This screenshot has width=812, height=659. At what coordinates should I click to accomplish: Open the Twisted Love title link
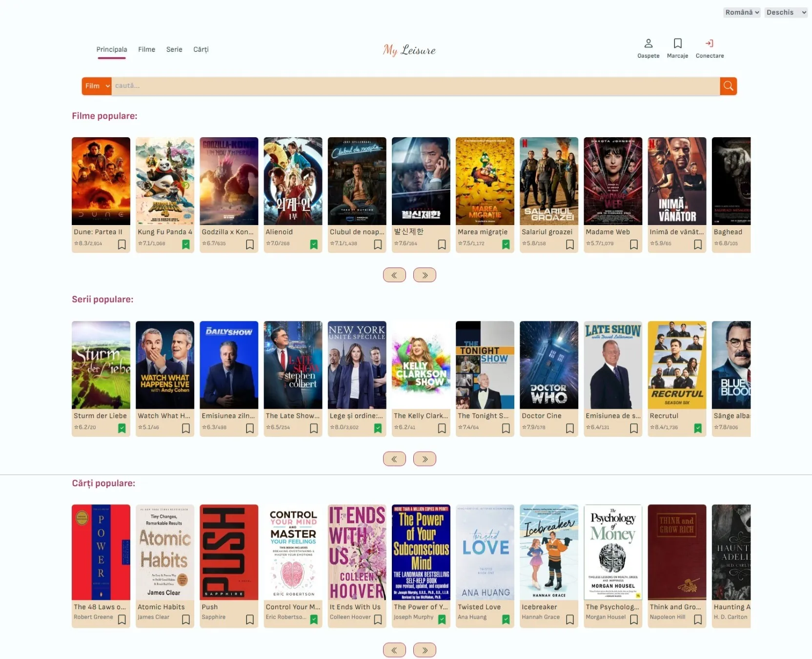(x=479, y=607)
